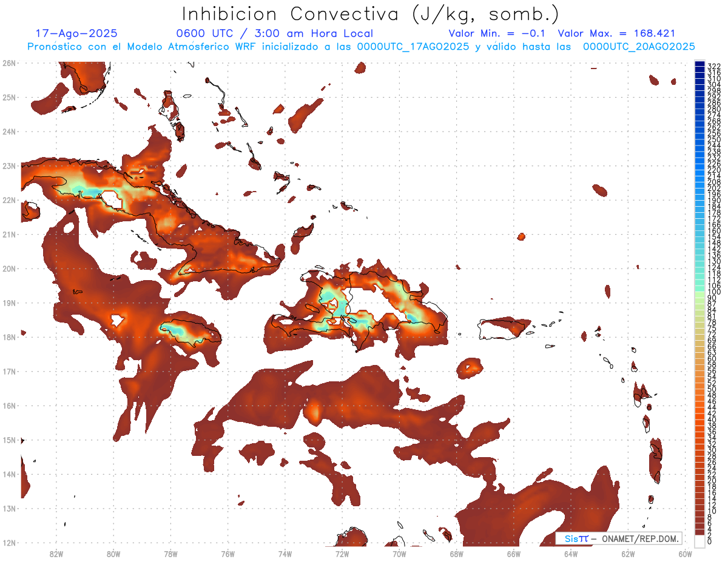The width and height of the screenshot is (728, 562).
Task: Click the "74W" longitude label
Action: point(285,553)
